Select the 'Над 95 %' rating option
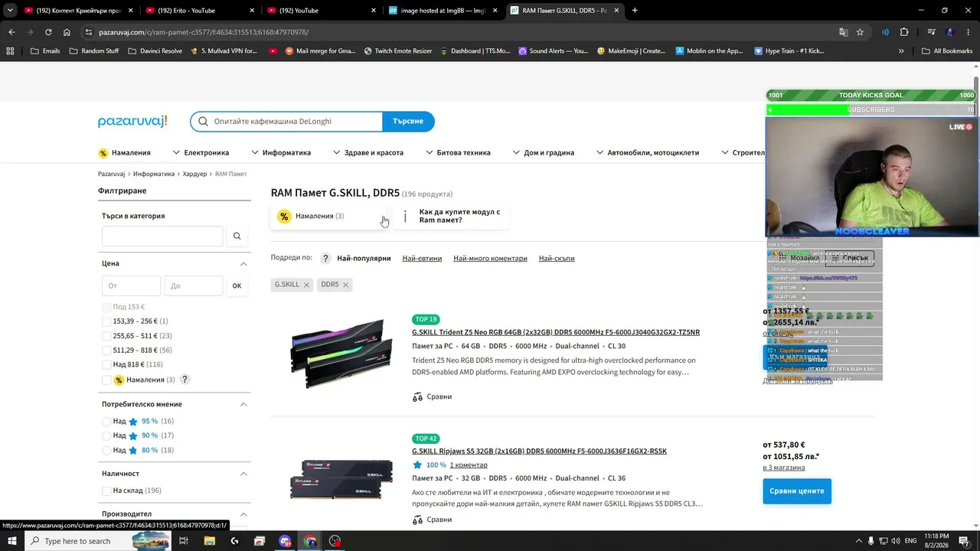The width and height of the screenshot is (980, 551). pyautogui.click(x=106, y=422)
